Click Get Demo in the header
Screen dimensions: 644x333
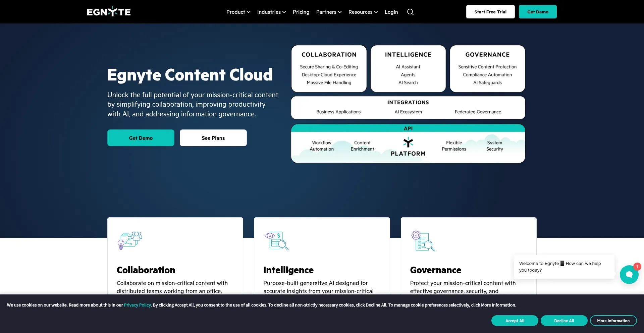click(x=538, y=12)
